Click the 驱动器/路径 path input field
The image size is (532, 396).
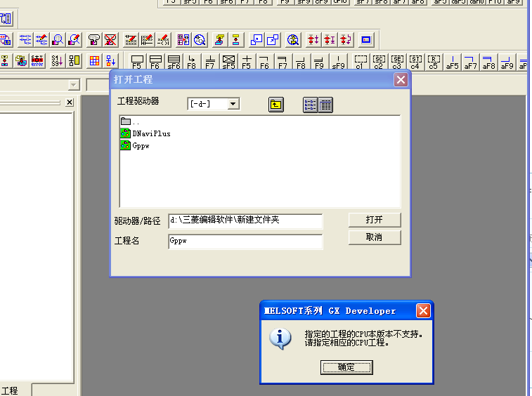(x=245, y=220)
